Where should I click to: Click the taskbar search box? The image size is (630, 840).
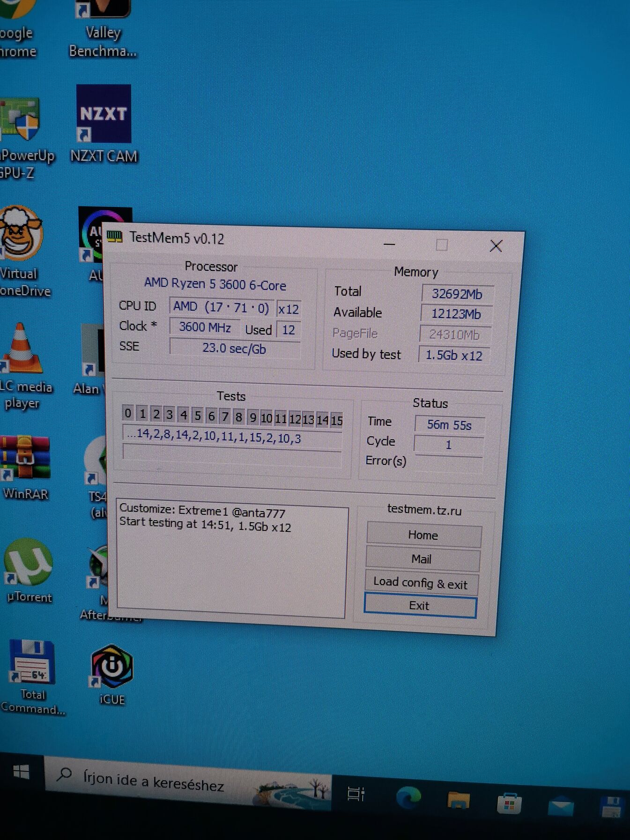[187, 783]
